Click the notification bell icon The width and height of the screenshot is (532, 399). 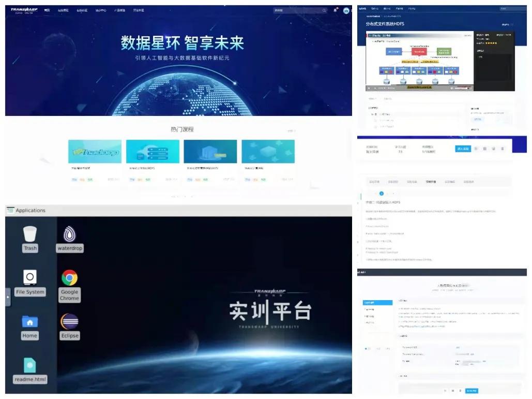tap(336, 10)
